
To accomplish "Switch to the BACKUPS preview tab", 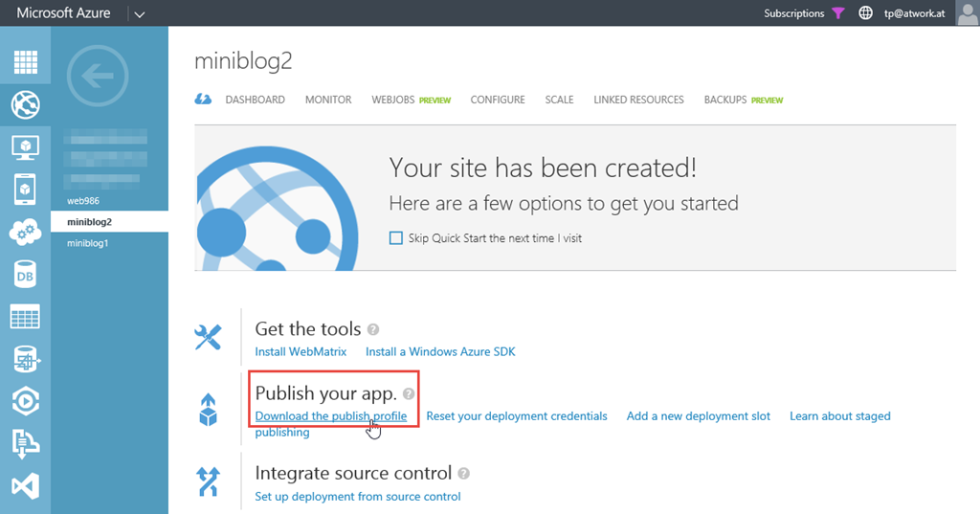I will [x=743, y=101].
